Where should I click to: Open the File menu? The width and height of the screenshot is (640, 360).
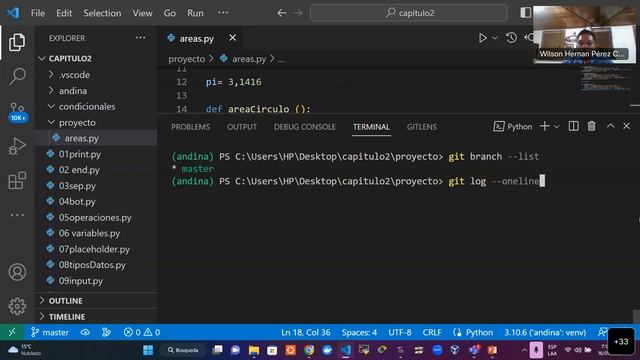click(x=38, y=13)
